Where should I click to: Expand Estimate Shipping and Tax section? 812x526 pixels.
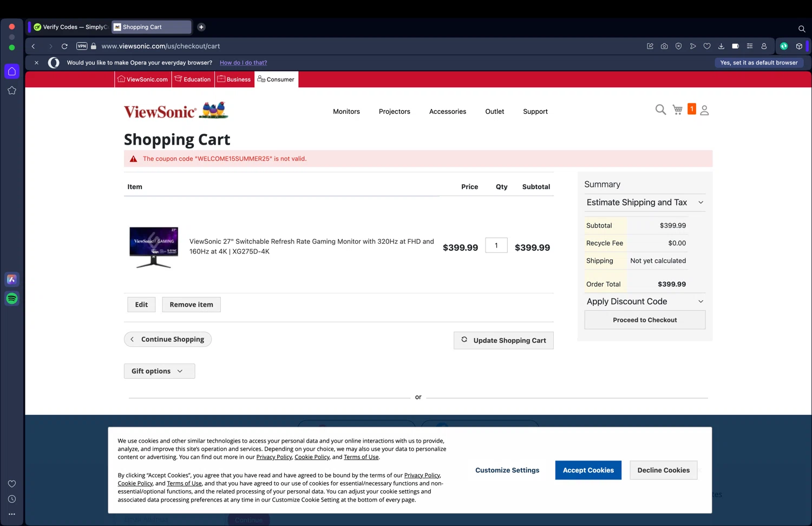pyautogui.click(x=645, y=203)
